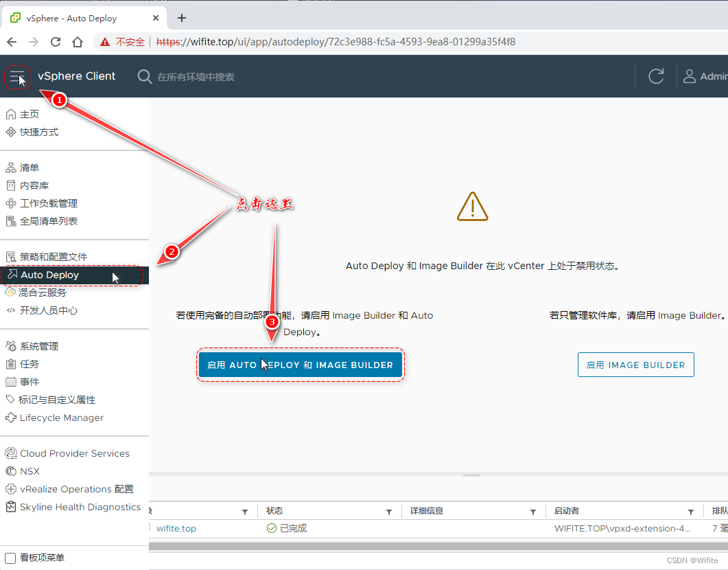This screenshot has height=570, width=728.
Task: Click the horizontal scrollbar of tasks panel
Action: point(438,547)
